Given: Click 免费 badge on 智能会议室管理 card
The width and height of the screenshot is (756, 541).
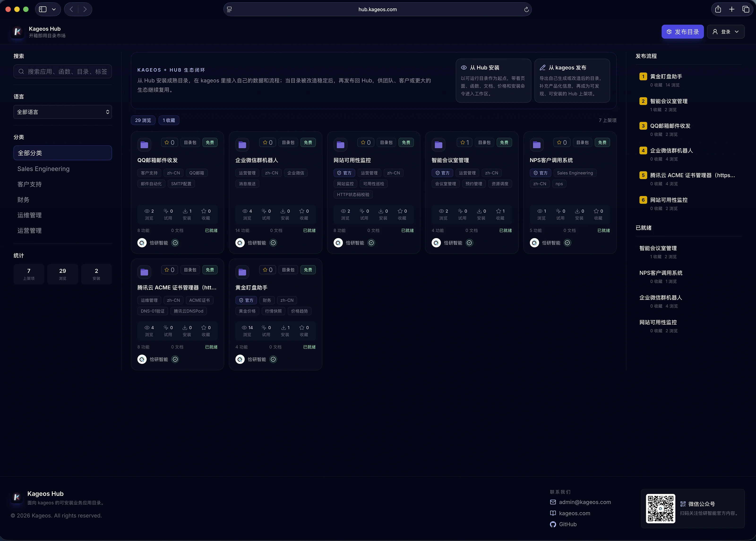Looking at the screenshot, I should point(504,143).
